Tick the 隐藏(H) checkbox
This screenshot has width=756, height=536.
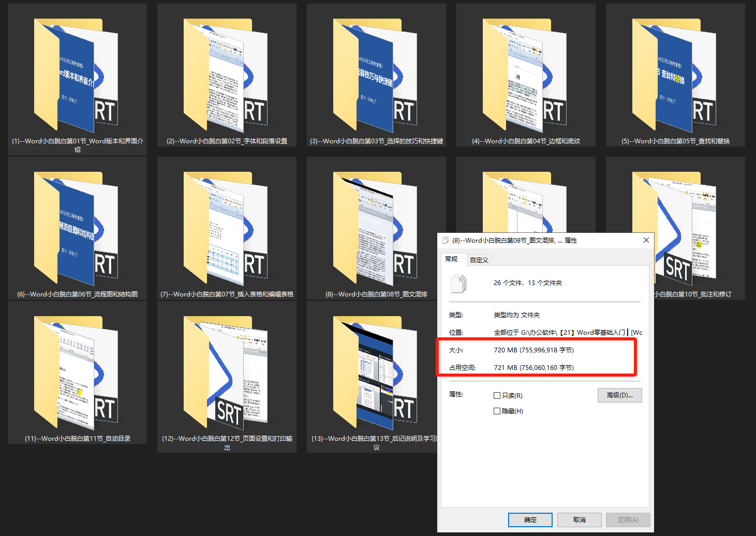497,411
